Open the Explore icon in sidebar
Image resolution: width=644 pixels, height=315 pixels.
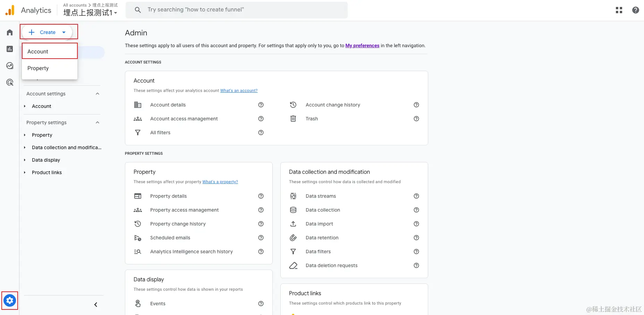(10, 66)
